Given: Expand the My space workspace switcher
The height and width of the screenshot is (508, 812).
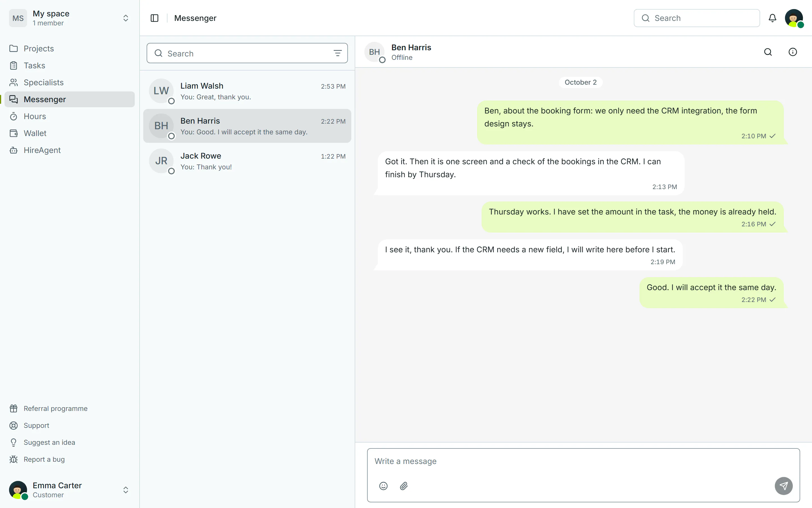Looking at the screenshot, I should [125, 18].
